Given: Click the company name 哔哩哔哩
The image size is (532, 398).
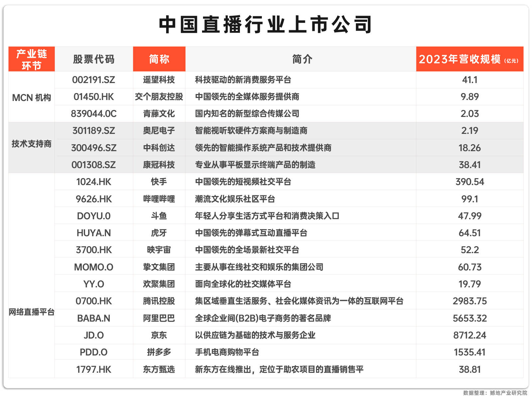Looking at the screenshot, I should pos(159,199).
